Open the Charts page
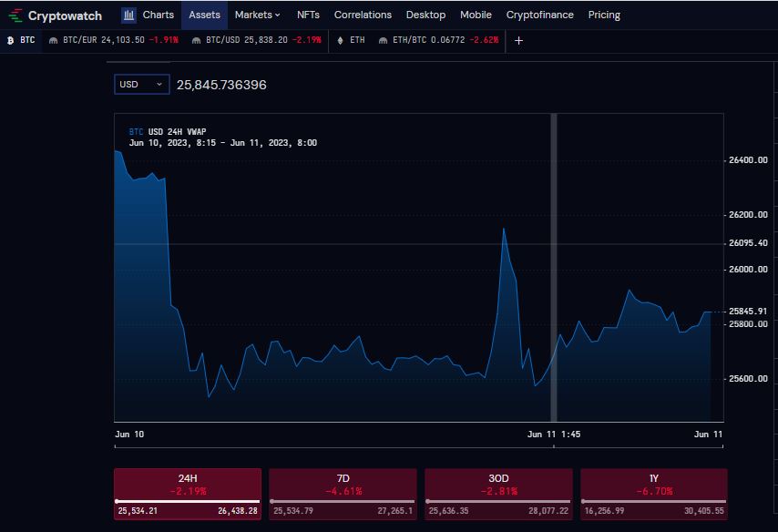 coord(159,15)
